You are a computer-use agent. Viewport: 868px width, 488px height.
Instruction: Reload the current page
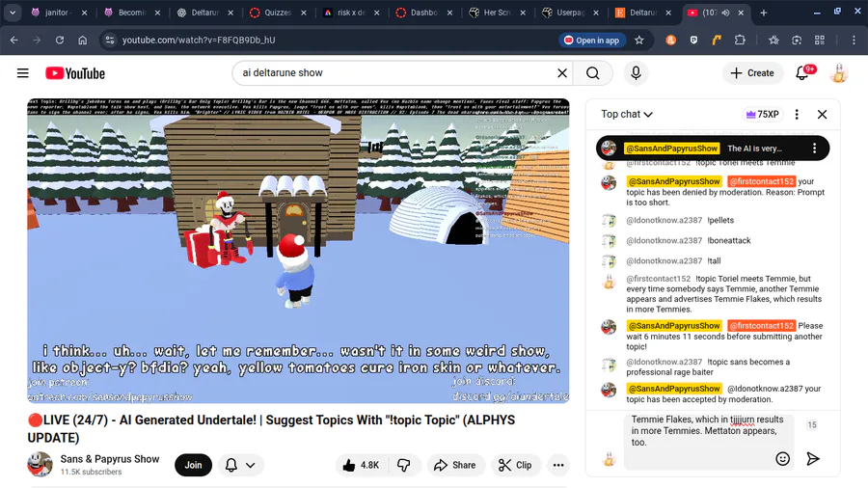tap(59, 40)
